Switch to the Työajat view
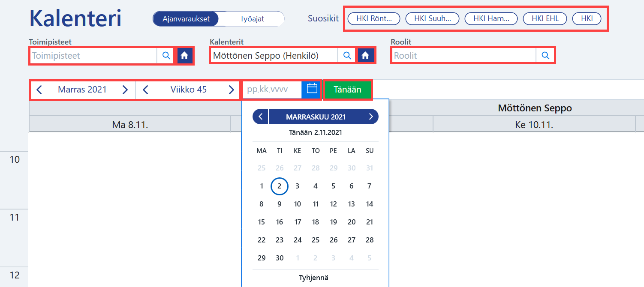 [x=251, y=19]
